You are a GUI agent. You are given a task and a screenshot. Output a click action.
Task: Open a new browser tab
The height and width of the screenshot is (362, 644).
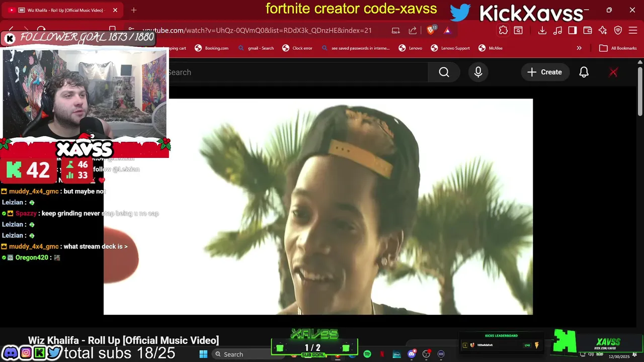(x=134, y=10)
